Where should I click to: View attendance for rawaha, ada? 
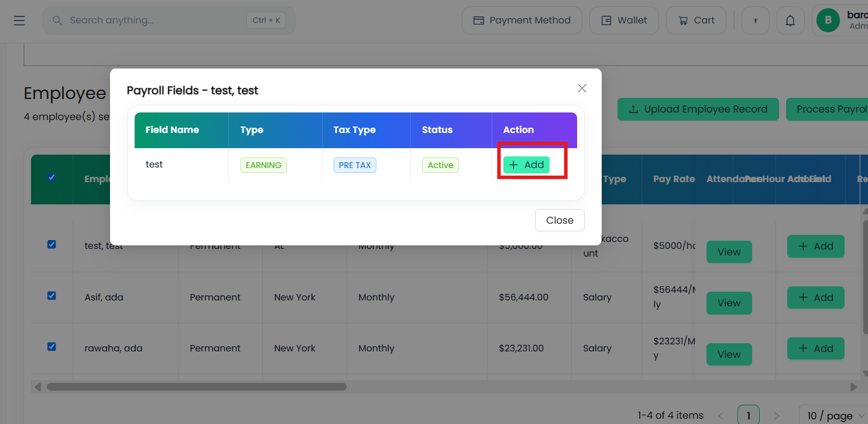click(x=729, y=354)
